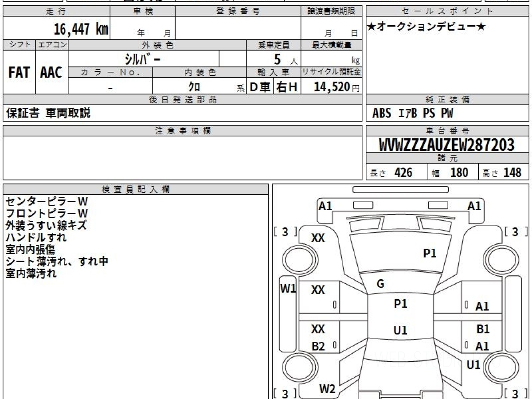Select the 車台番号 header
The image size is (532, 399).
point(448,131)
